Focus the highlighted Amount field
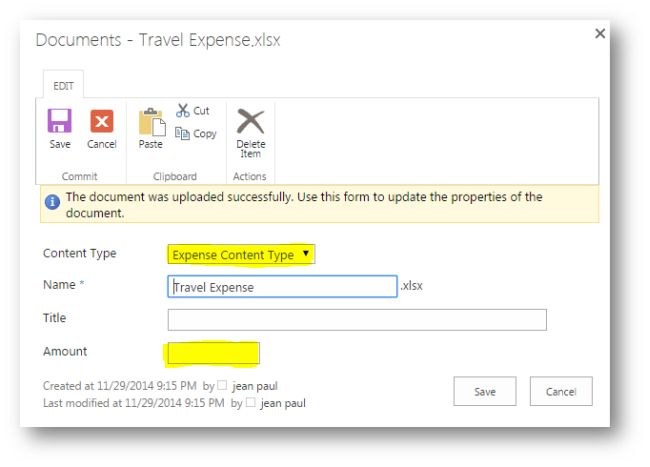Image resolution: width=650 pixels, height=467 pixels. click(213, 353)
